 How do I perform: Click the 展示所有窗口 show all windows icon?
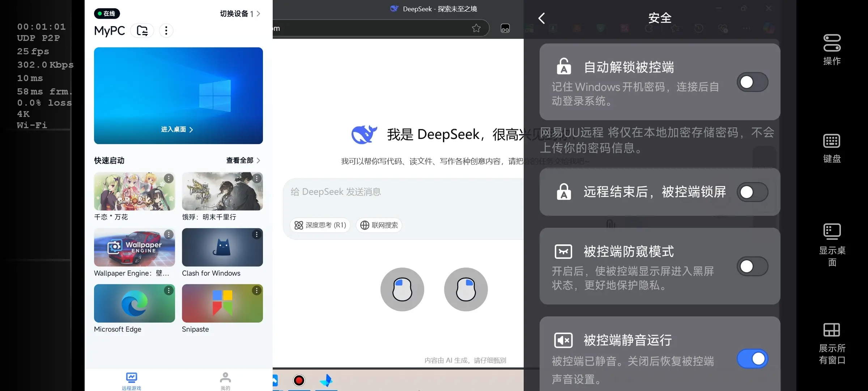832,344
